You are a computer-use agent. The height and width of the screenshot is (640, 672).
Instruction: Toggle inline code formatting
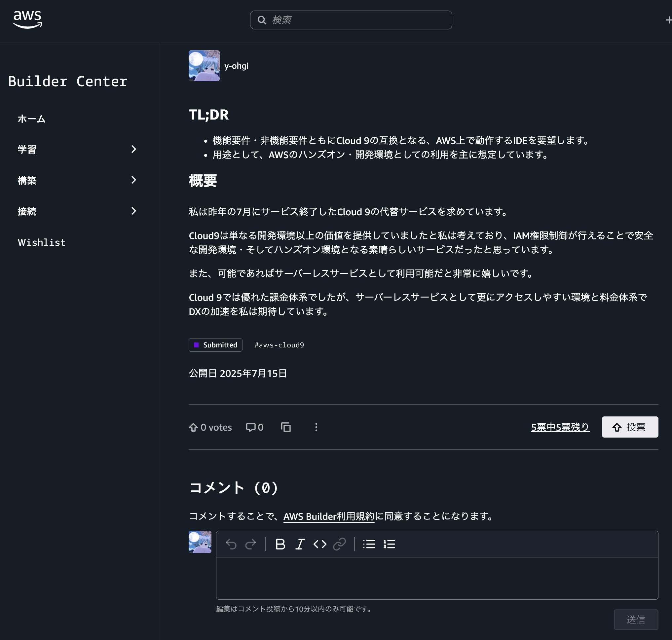click(320, 544)
